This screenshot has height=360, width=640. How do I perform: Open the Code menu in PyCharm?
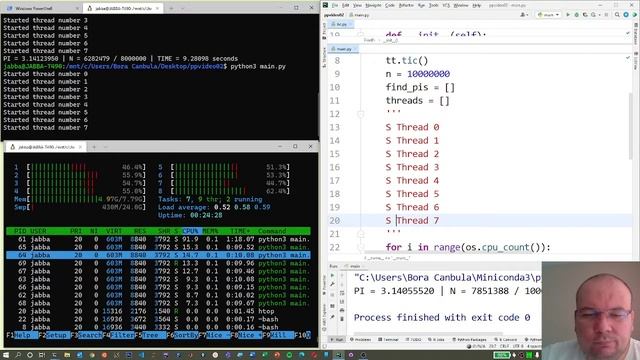click(390, 5)
